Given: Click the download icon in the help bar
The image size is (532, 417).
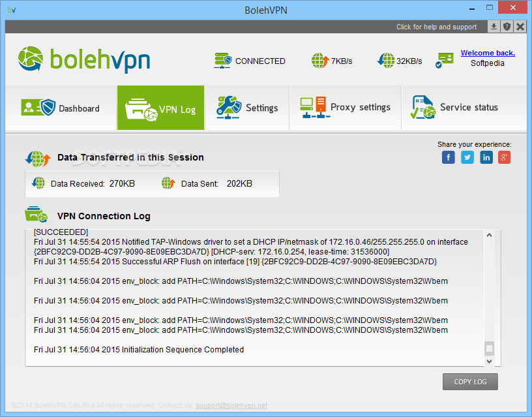Looking at the screenshot, I should 494,27.
